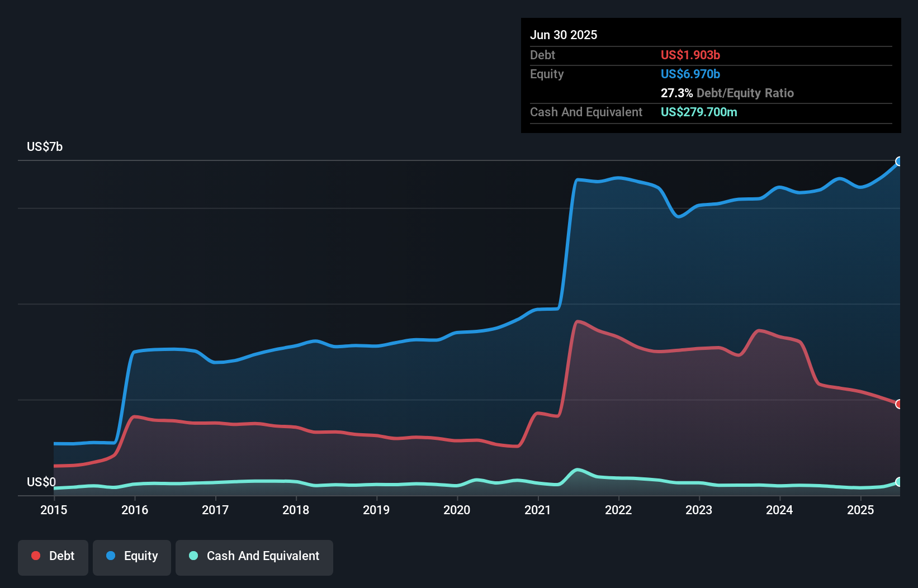This screenshot has height=588, width=918.
Task: Select the 2025 year label on x-axis
Action: 861,510
